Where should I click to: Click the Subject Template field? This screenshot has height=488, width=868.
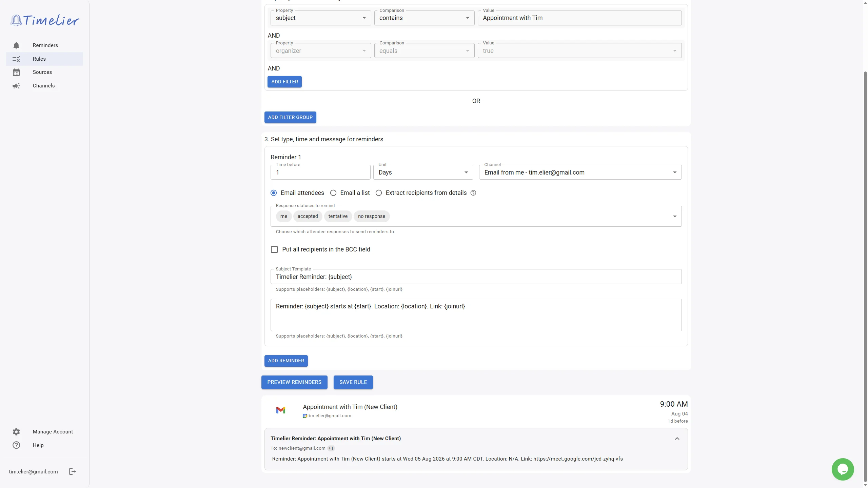[x=476, y=277]
